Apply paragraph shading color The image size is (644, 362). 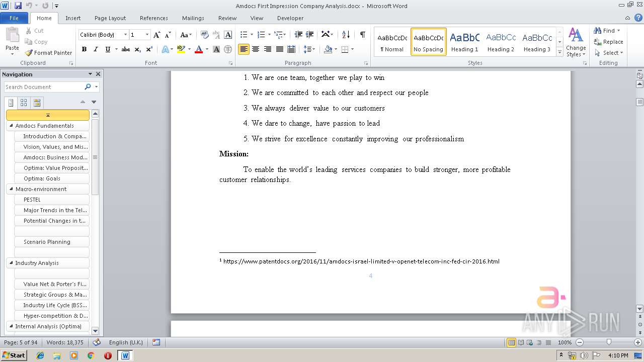[x=328, y=49]
